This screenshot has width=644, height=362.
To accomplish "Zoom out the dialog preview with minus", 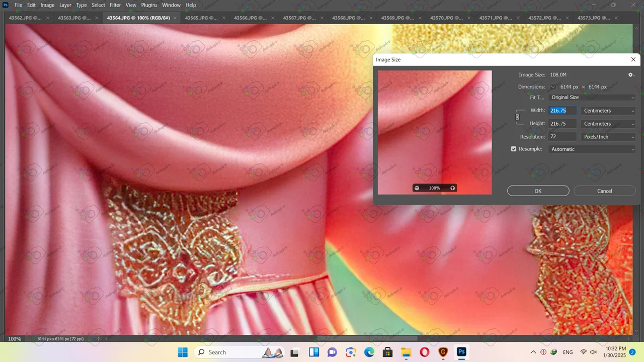I will click(x=417, y=188).
